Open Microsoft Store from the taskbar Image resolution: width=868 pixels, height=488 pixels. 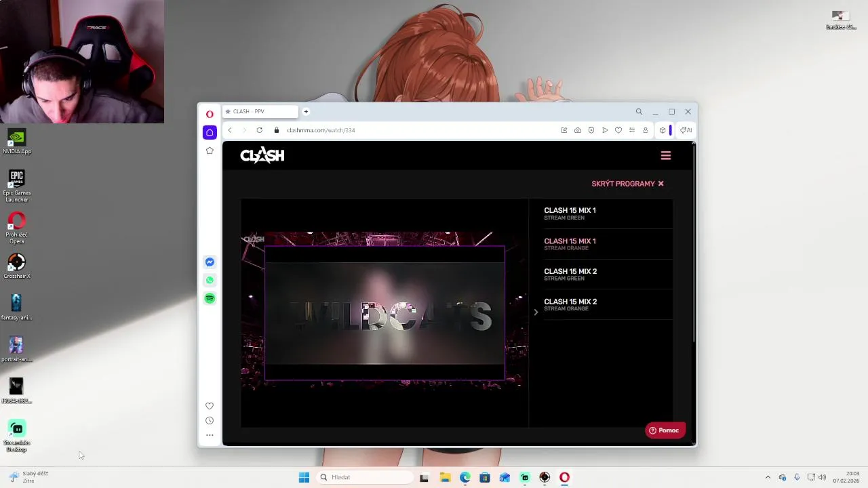(484, 477)
